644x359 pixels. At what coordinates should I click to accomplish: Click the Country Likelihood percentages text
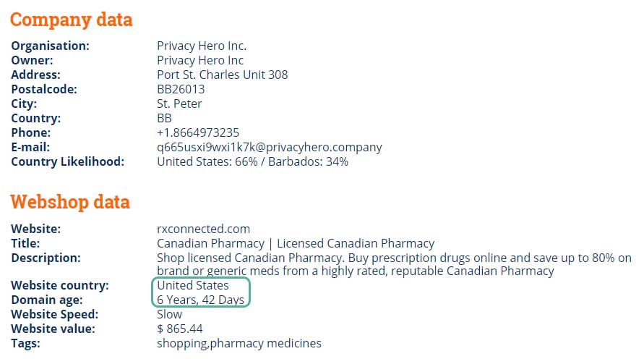click(252, 161)
